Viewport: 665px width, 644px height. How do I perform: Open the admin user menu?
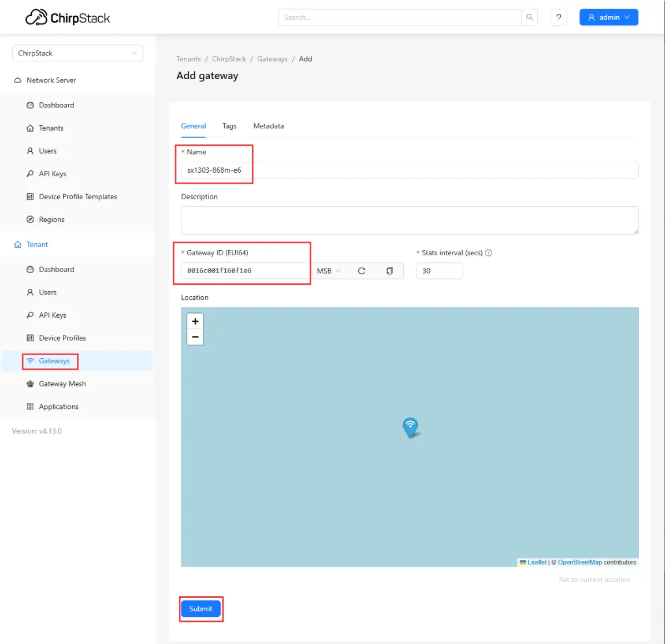[x=608, y=17]
